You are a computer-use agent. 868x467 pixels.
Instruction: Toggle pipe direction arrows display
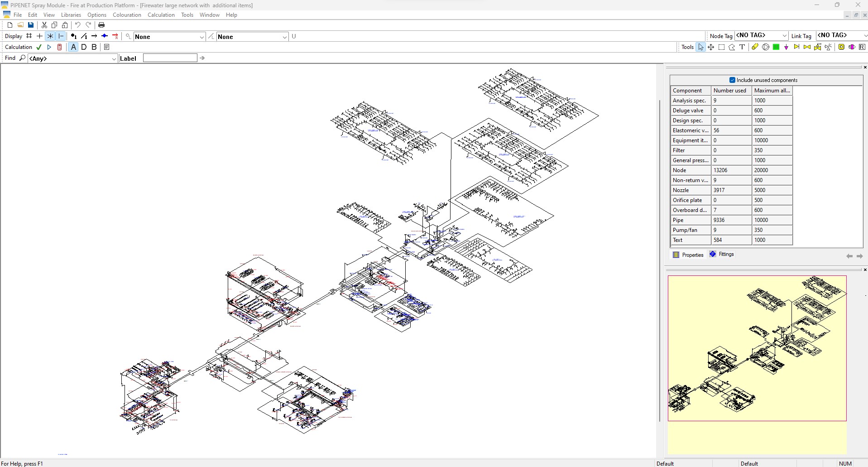point(94,36)
